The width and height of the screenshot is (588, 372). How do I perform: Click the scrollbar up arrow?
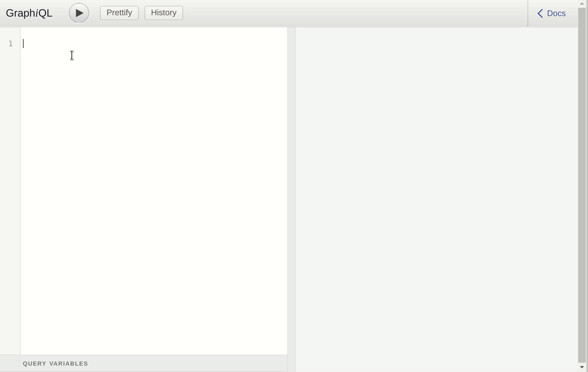tap(582, 3)
